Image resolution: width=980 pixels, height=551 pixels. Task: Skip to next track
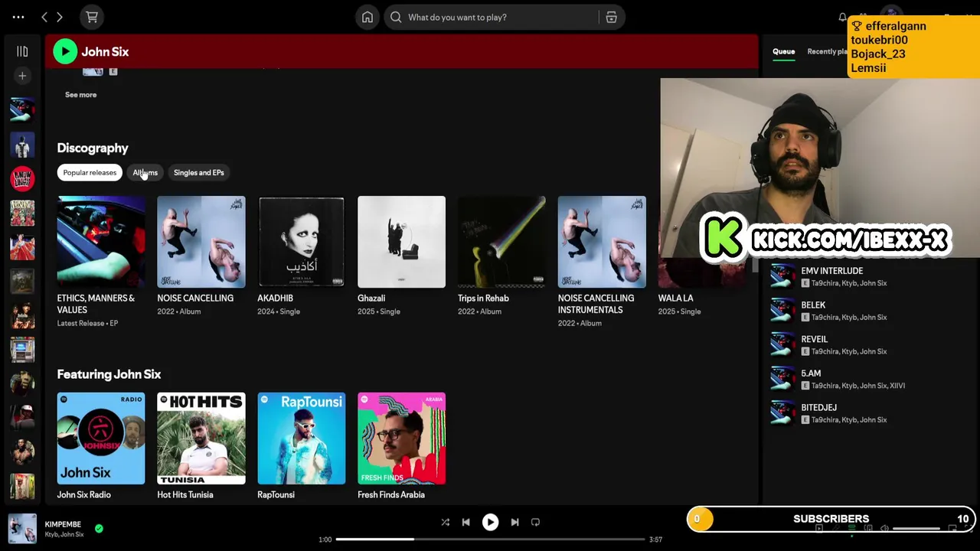pos(514,522)
